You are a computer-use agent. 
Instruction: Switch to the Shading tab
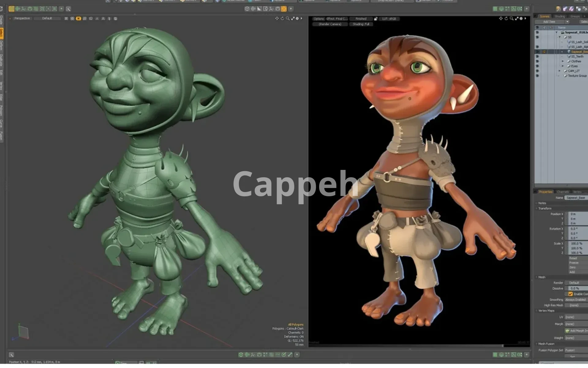560,16
